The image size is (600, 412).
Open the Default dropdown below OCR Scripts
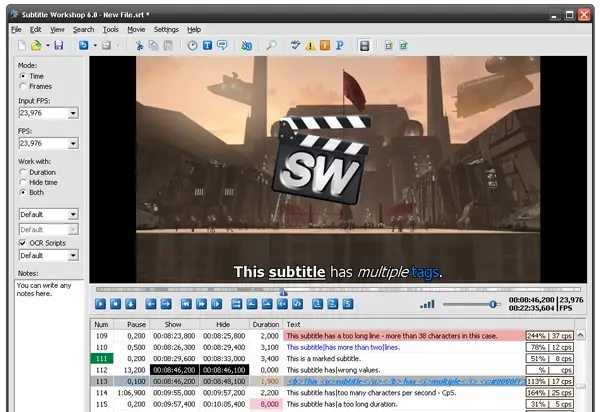73,255
